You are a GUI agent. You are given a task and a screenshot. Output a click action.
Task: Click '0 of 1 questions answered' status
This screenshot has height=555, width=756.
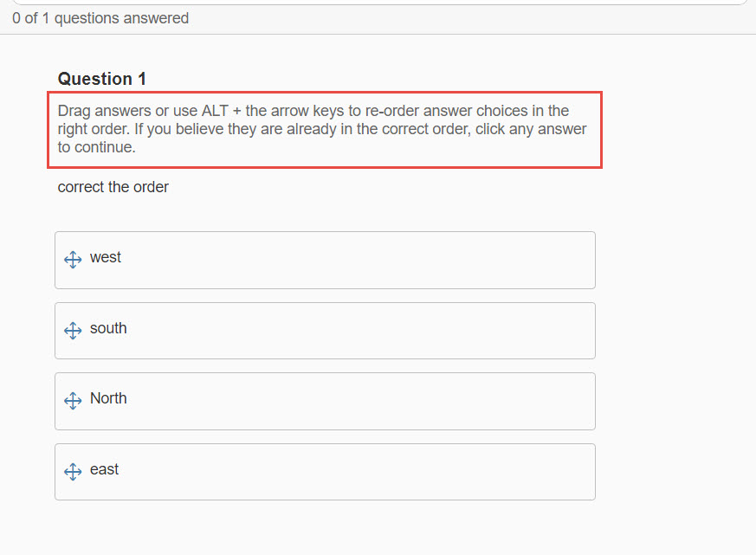(x=100, y=18)
